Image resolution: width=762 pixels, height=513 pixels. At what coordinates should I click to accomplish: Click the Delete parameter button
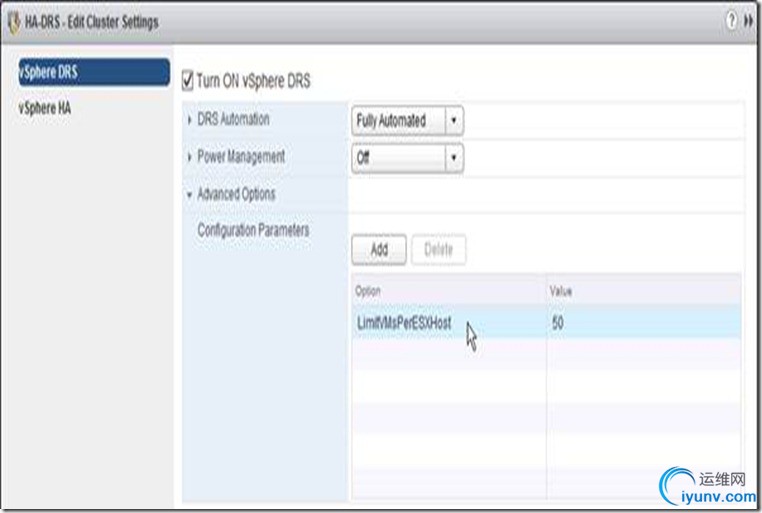click(438, 250)
